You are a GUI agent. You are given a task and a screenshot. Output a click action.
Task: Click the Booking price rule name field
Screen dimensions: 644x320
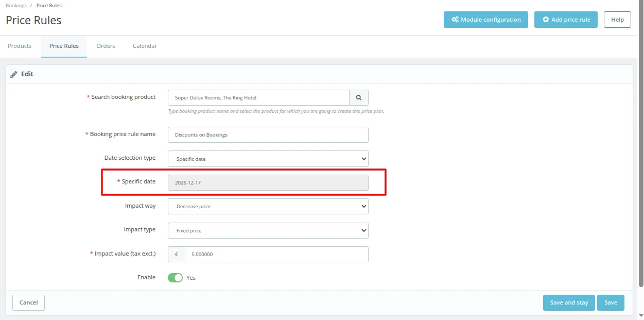(268, 134)
